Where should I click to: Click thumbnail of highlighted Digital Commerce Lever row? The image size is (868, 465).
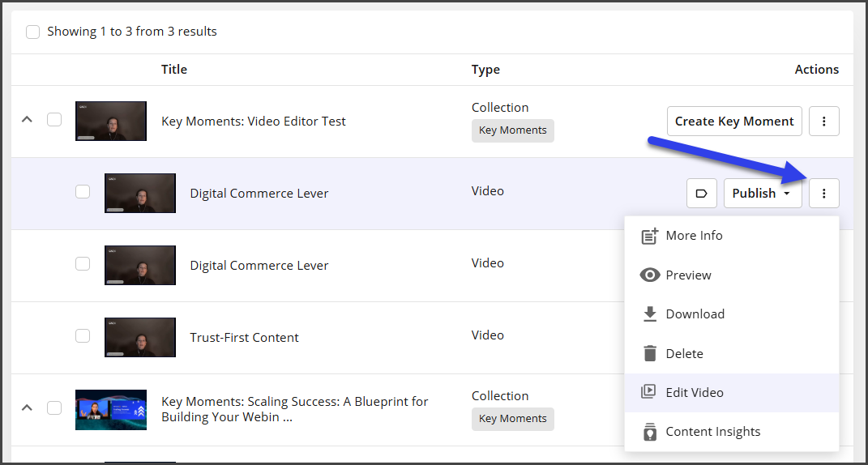click(140, 193)
